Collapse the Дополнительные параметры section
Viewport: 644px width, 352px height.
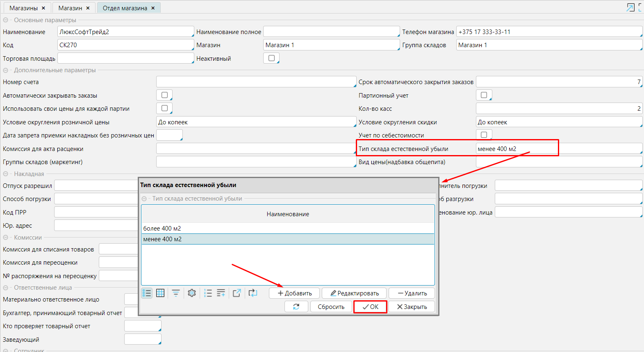coord(6,70)
